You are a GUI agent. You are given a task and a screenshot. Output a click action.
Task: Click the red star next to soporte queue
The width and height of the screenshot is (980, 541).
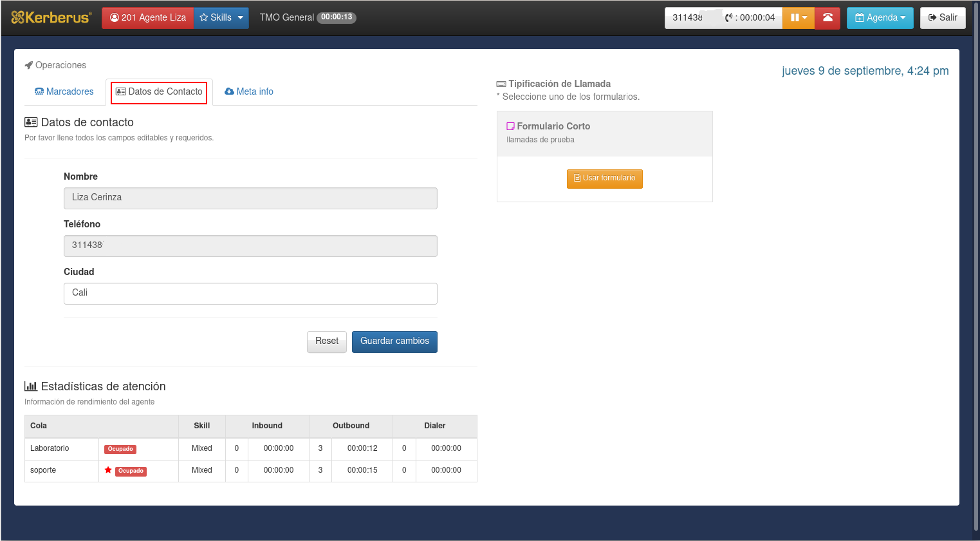108,470
